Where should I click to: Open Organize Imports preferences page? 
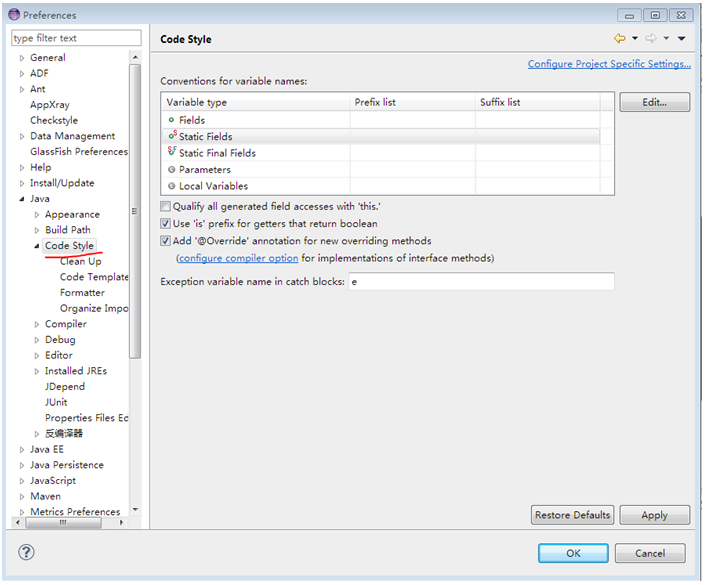pyautogui.click(x=94, y=308)
